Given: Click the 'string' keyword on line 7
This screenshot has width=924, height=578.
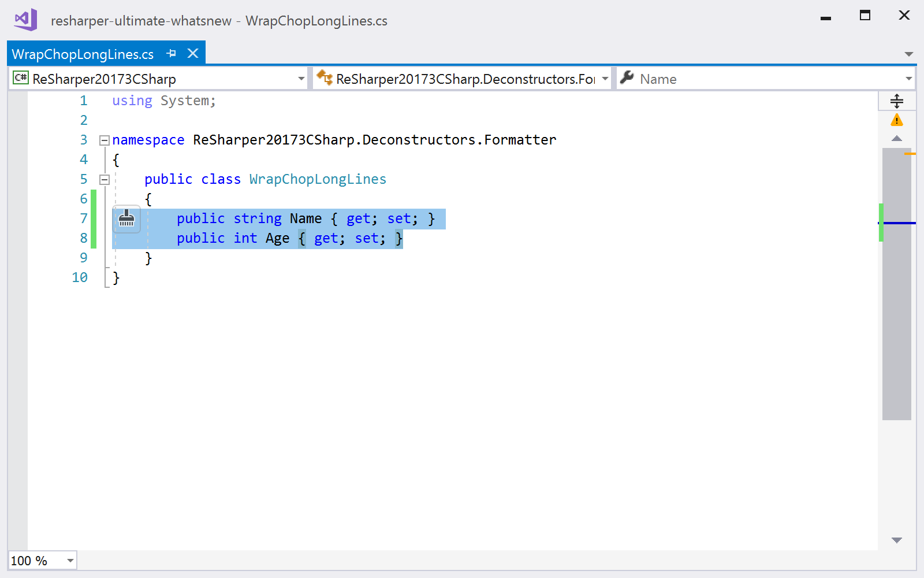Looking at the screenshot, I should 258,218.
